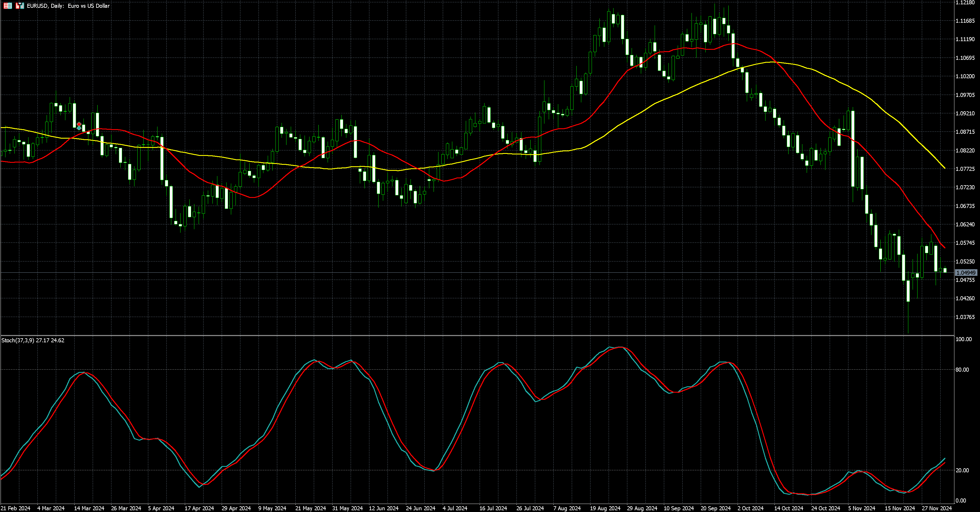Click the 80.00 stochastic level label

click(x=962, y=369)
